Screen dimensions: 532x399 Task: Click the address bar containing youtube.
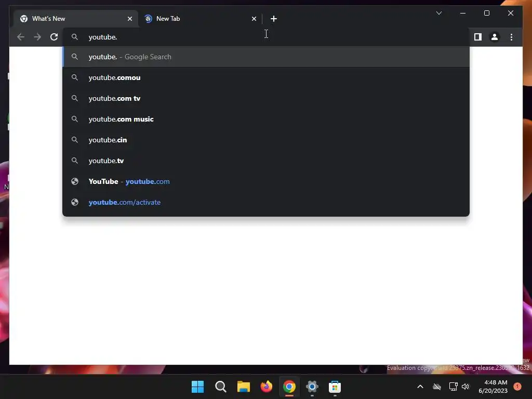(265, 37)
